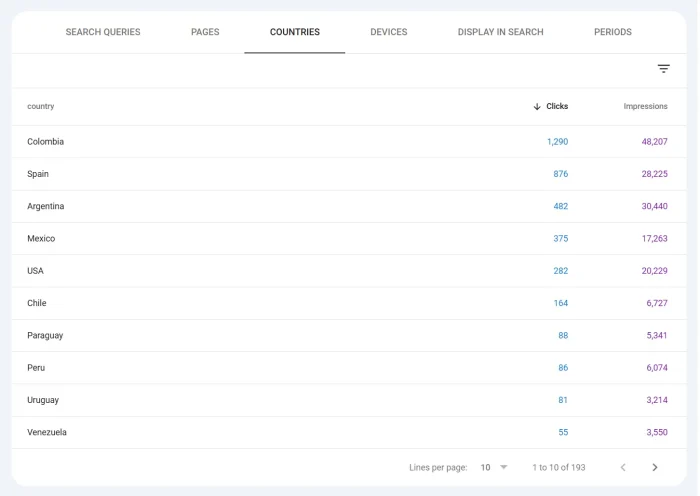
Task: Go to previous page arrow
Action: (623, 467)
